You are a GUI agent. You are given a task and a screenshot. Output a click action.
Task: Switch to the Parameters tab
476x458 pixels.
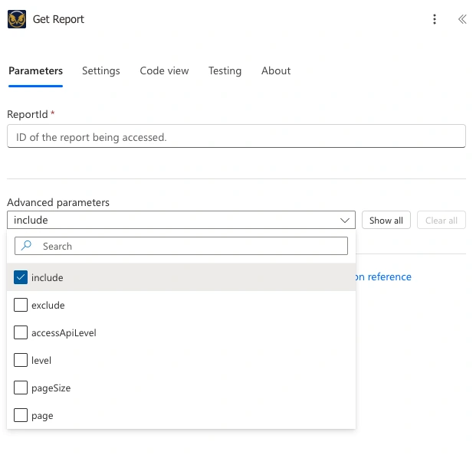point(35,70)
